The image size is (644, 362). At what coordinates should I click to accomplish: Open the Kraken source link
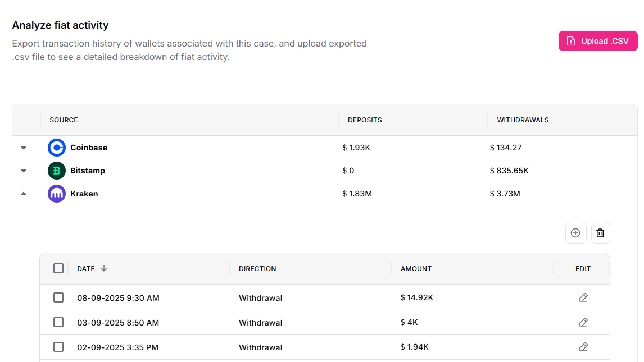(x=84, y=194)
